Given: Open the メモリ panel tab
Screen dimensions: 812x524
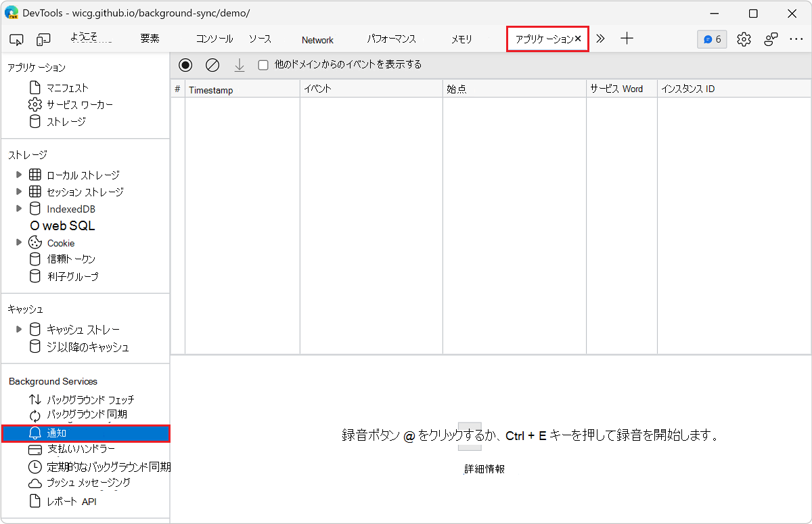Looking at the screenshot, I should coord(461,39).
